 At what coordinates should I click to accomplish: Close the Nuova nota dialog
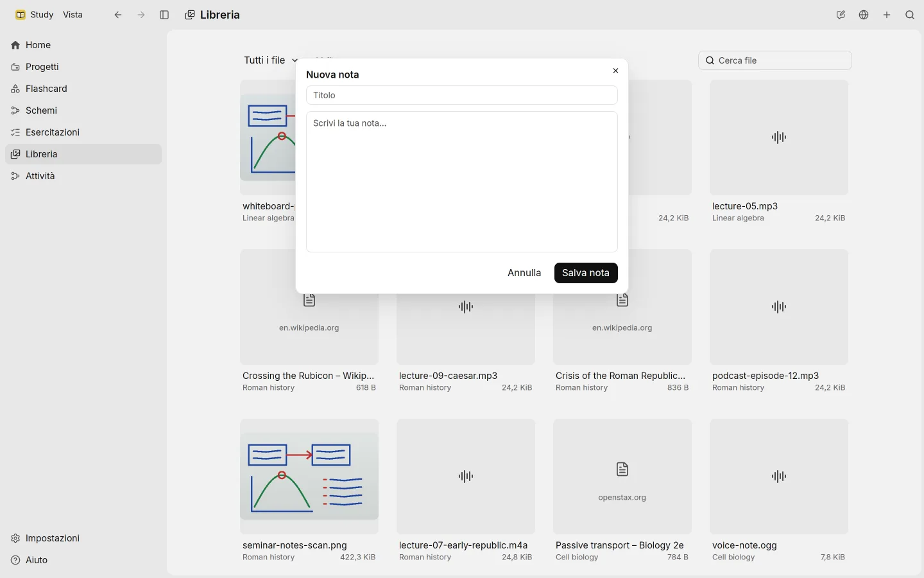pos(615,71)
